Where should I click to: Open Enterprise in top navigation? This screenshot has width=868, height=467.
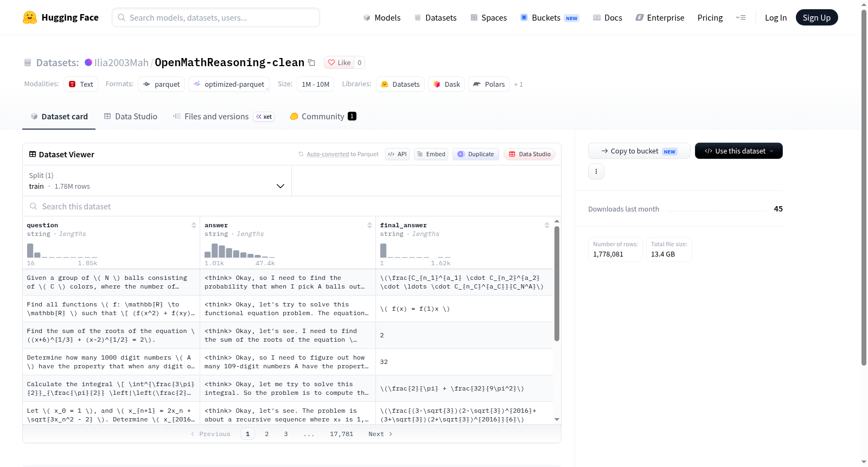(660, 17)
